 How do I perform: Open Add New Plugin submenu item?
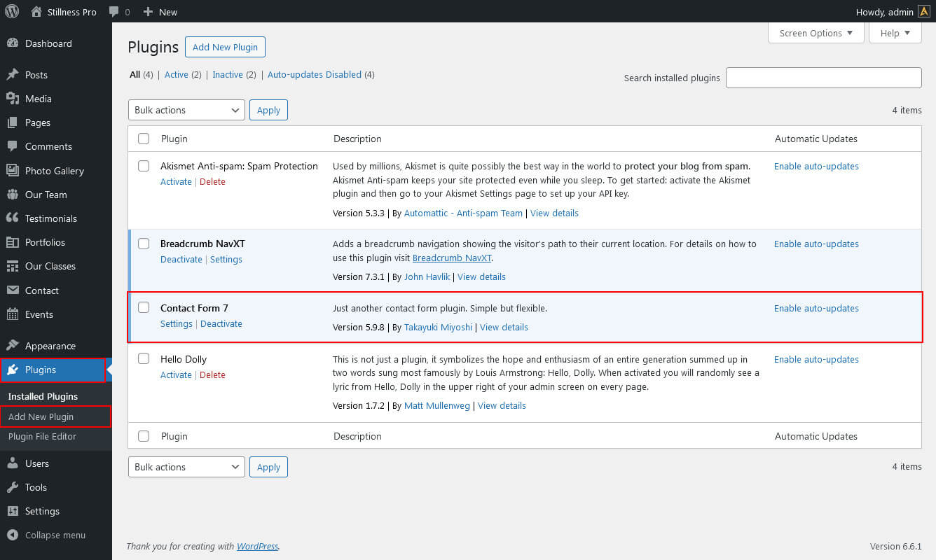point(41,416)
